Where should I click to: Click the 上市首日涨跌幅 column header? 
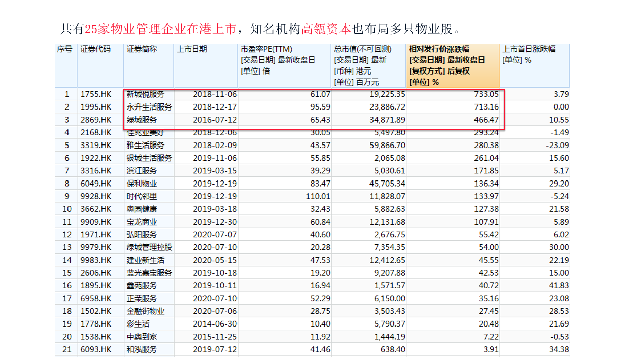pyautogui.click(x=529, y=49)
